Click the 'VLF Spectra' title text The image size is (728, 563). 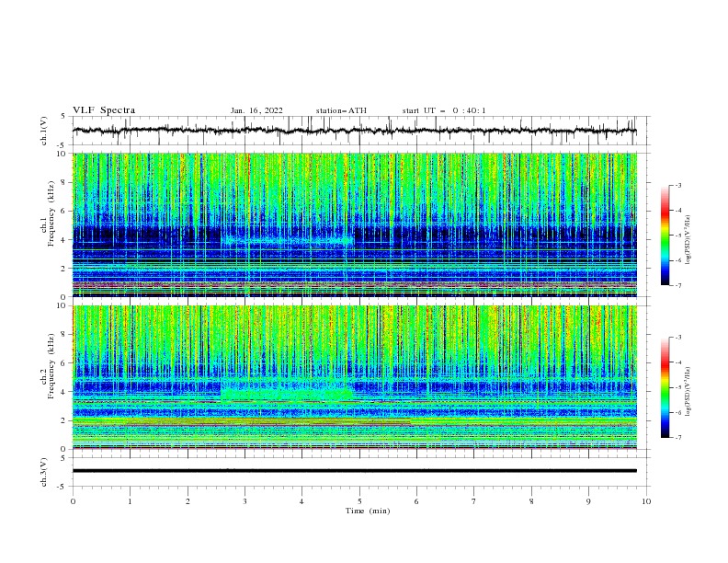(104, 110)
